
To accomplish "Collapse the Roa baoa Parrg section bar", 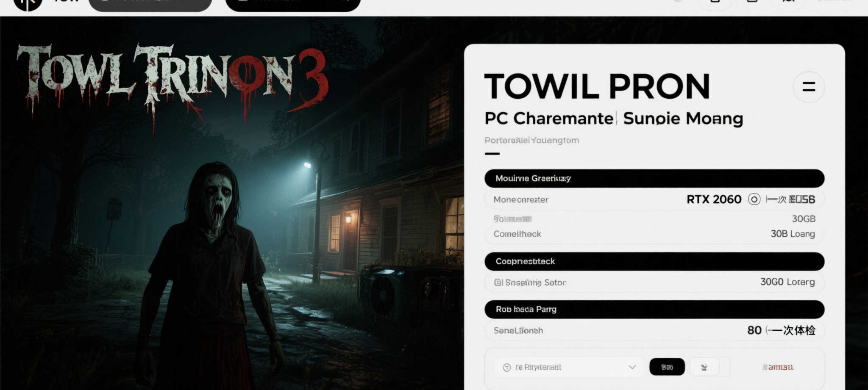I will (654, 309).
